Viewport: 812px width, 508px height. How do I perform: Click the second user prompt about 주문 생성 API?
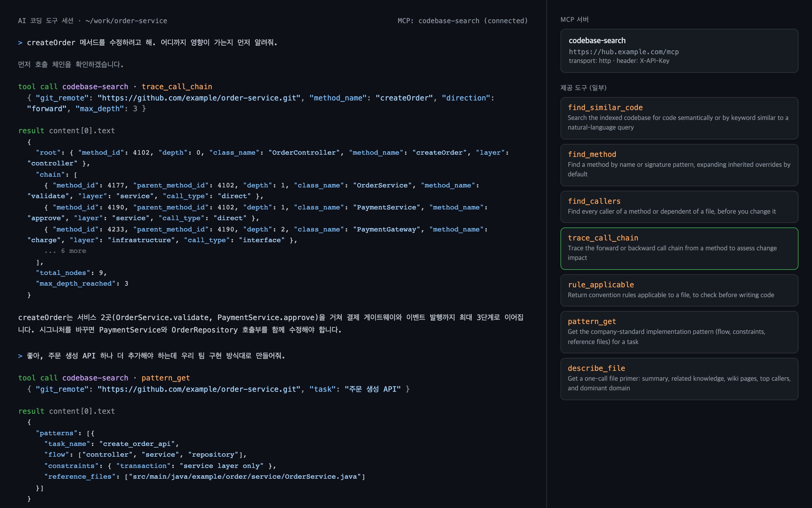pos(151,356)
